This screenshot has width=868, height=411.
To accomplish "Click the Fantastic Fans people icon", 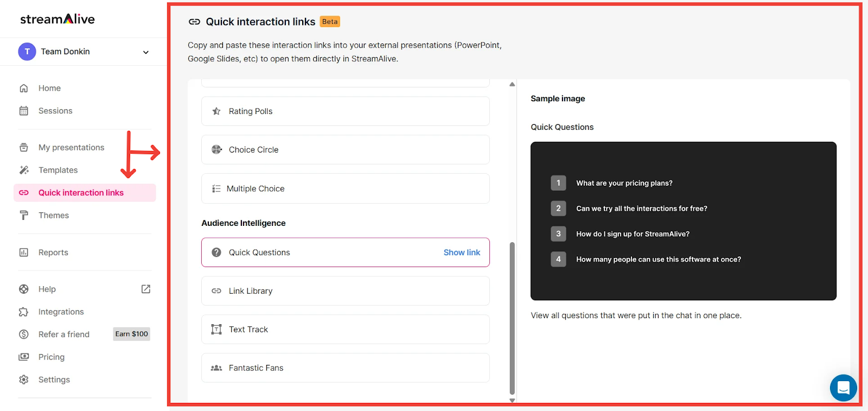I will 216,368.
